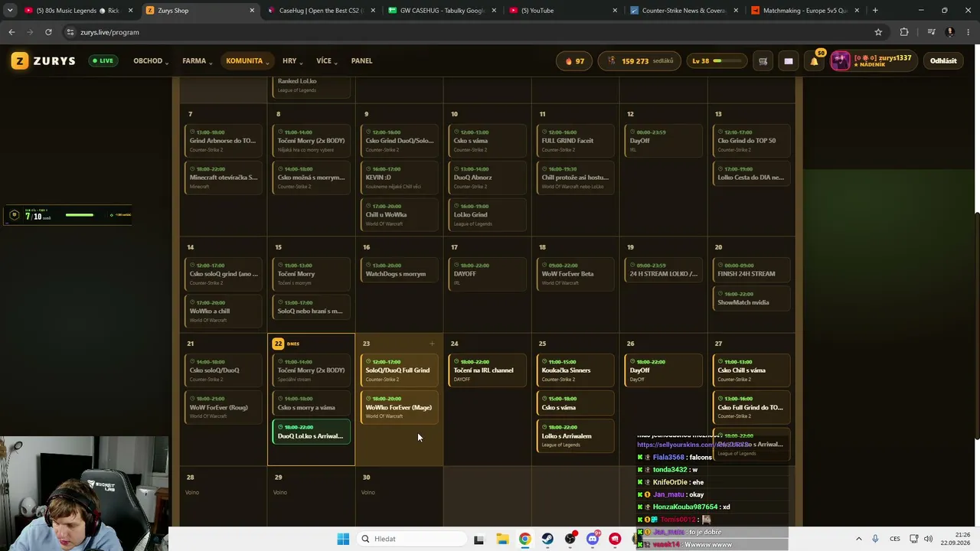
Task: Click the Windows taskbar search box
Action: tap(410, 539)
